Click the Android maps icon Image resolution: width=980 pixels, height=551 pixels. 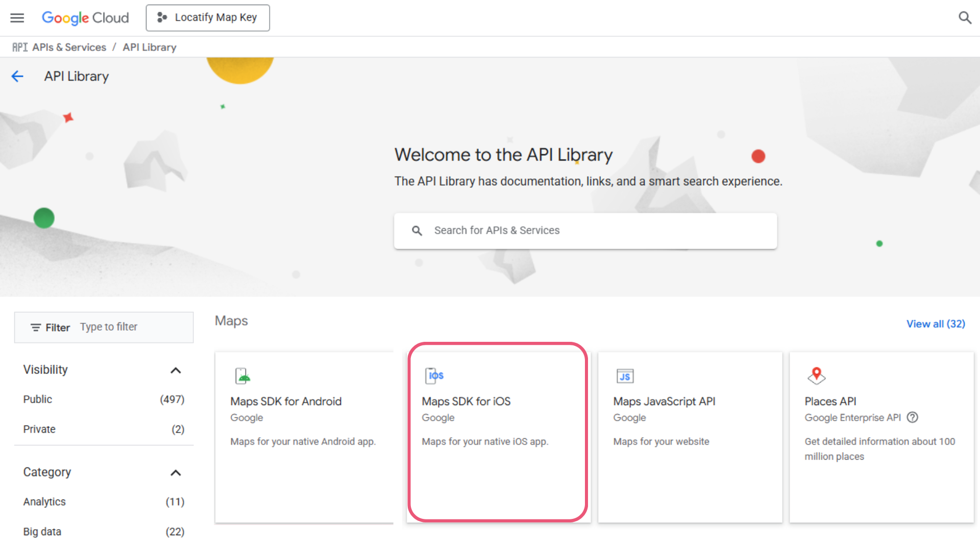coord(243,376)
